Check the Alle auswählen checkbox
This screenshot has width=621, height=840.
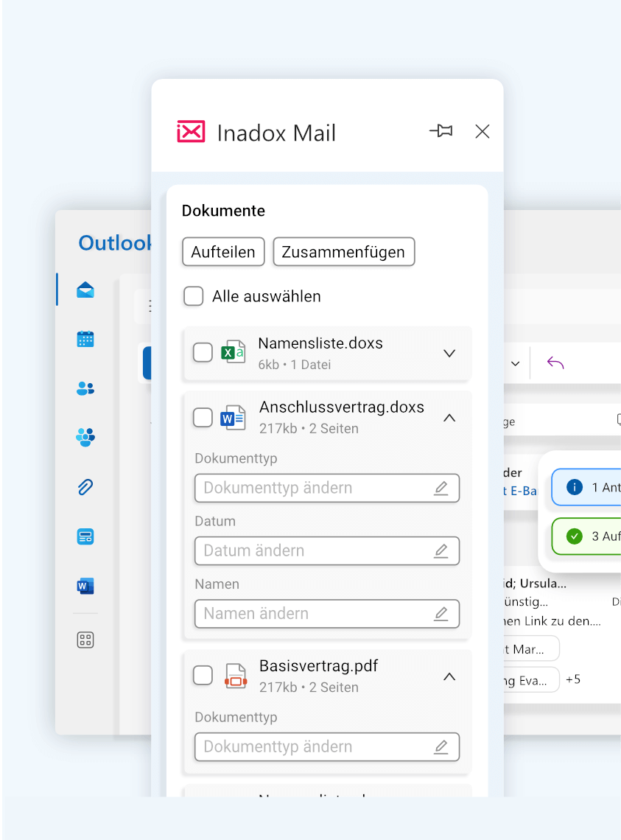pos(194,295)
